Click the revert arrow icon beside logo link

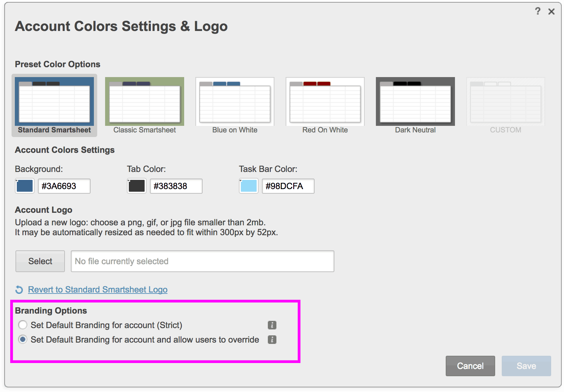19,290
